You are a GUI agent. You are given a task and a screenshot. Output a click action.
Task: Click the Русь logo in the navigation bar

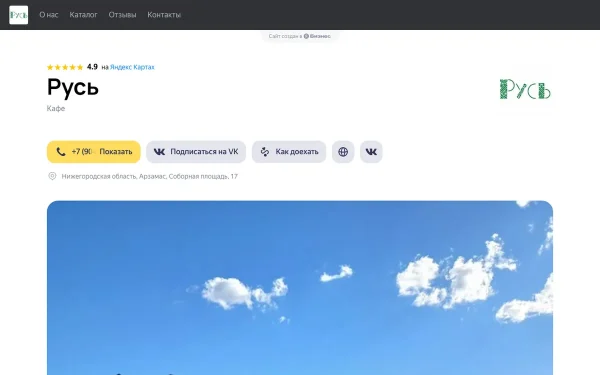tap(18, 15)
